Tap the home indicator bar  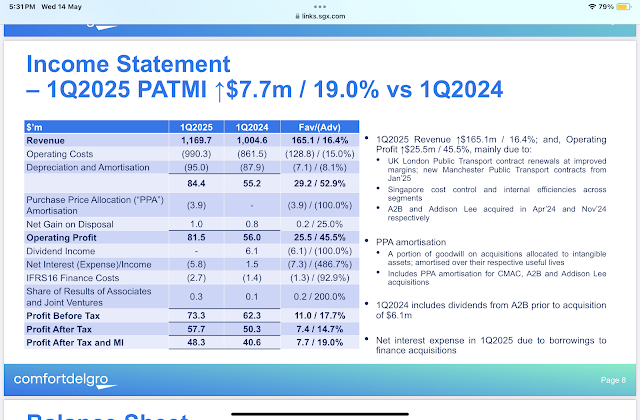tap(320, 414)
